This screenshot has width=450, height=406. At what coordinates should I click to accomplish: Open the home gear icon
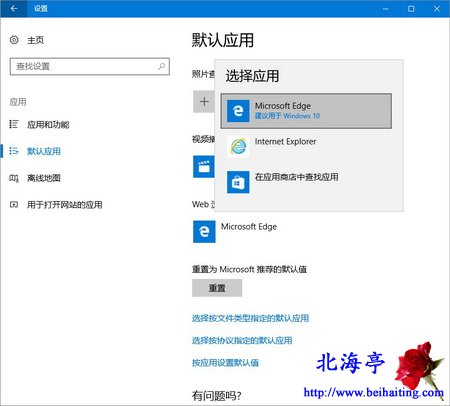[x=14, y=40]
